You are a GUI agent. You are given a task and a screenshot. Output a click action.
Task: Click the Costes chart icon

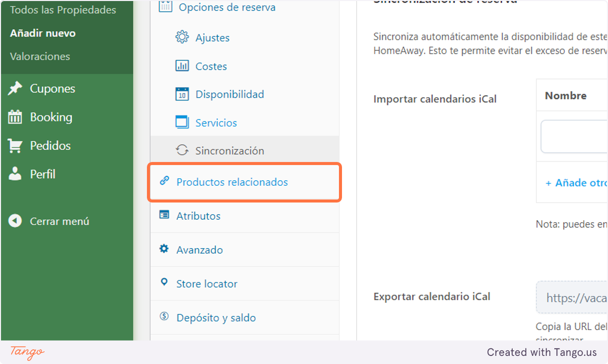[182, 66]
